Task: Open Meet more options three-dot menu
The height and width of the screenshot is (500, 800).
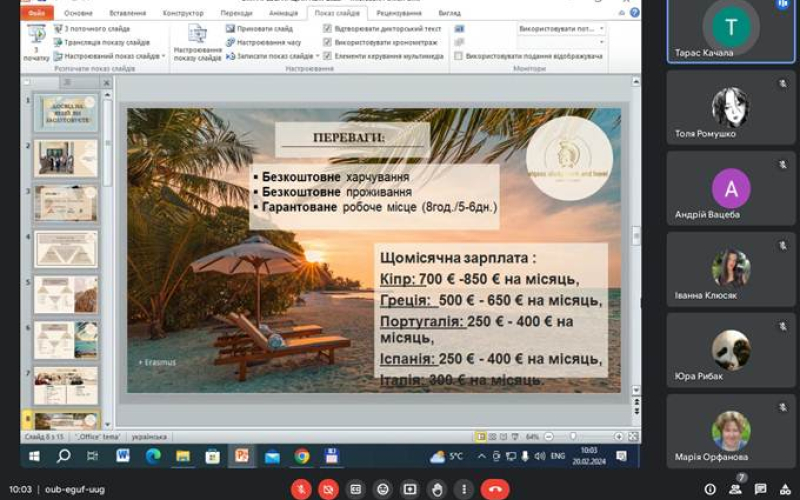Action: (464, 489)
